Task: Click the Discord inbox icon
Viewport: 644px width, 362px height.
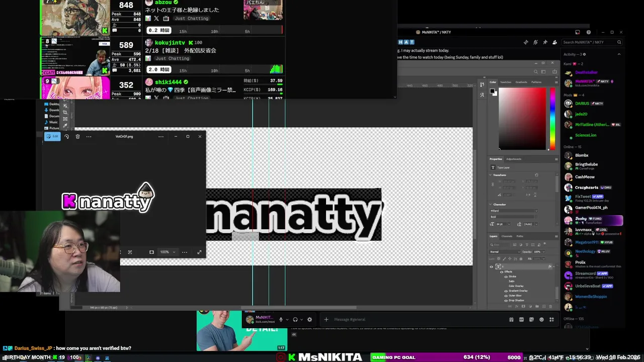Action: 577,32
